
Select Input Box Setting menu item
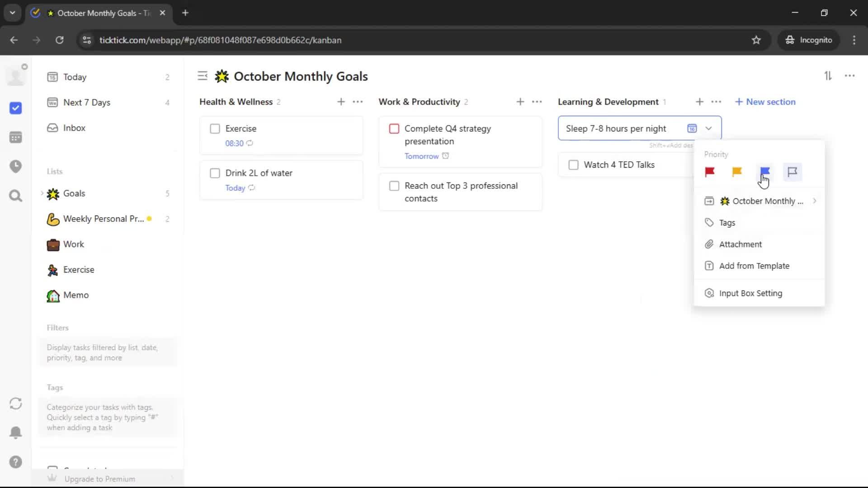tap(750, 293)
